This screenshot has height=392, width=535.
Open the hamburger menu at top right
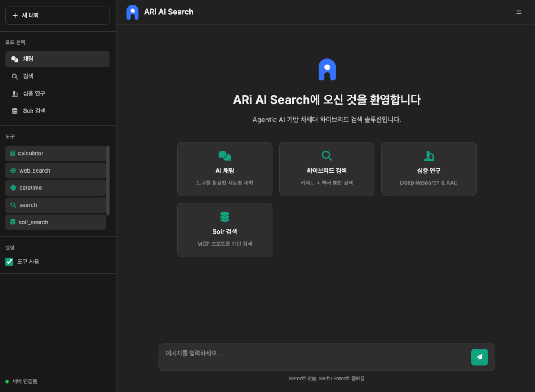518,12
